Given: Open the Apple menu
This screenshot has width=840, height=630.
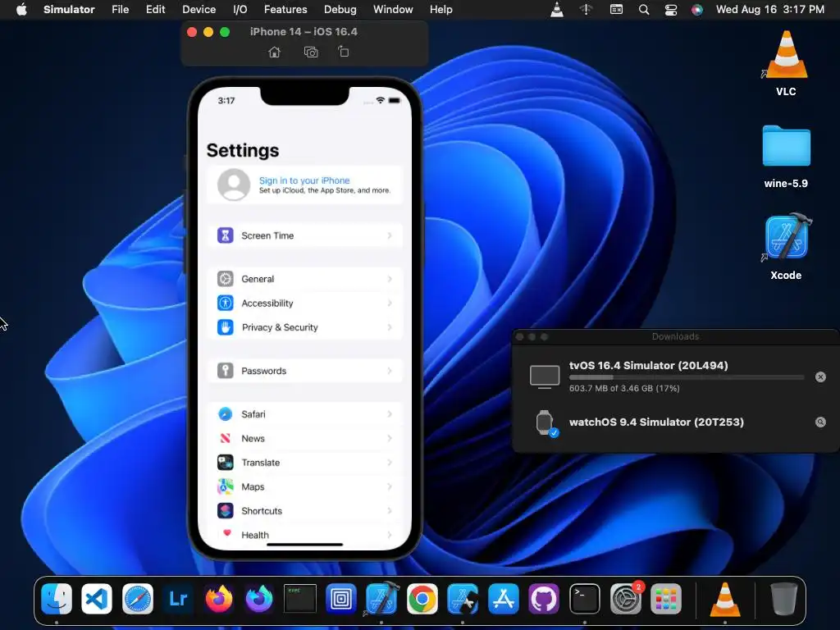Looking at the screenshot, I should coord(21,9).
